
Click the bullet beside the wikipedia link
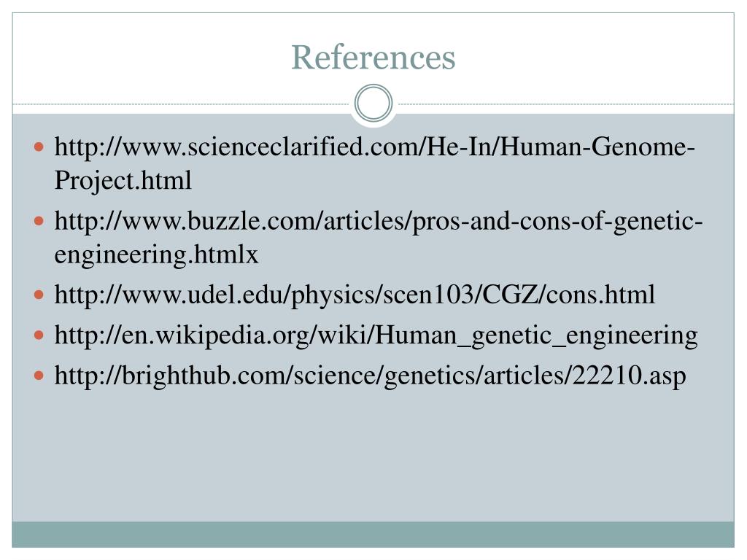click(x=39, y=335)
